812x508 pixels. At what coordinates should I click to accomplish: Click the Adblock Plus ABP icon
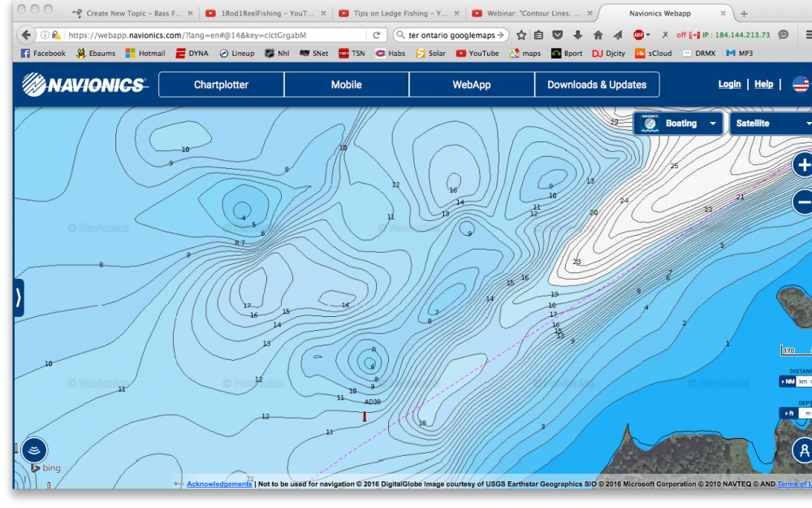638,35
